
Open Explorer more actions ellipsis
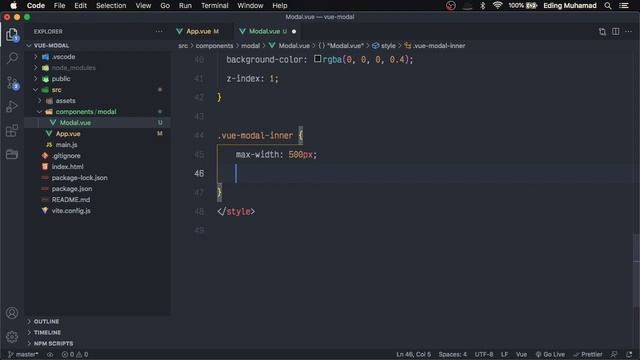(x=159, y=31)
